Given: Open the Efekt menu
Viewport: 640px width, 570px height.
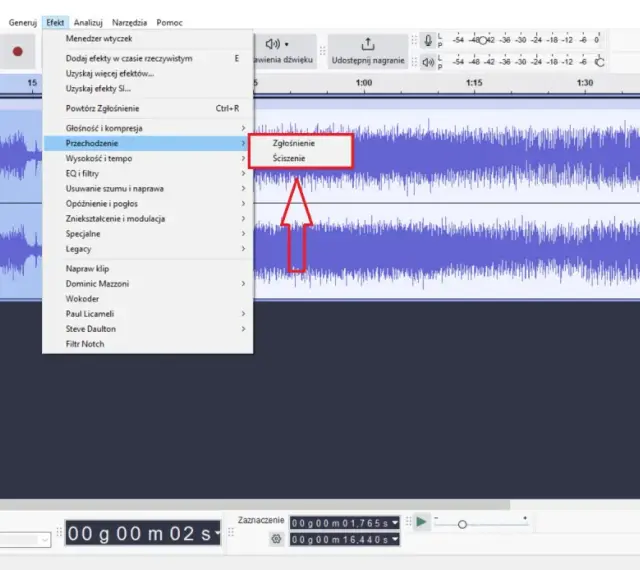Looking at the screenshot, I should click(x=55, y=22).
